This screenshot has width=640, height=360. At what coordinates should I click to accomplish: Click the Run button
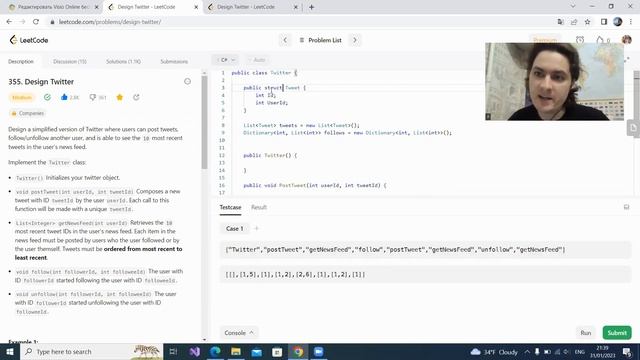(x=586, y=333)
